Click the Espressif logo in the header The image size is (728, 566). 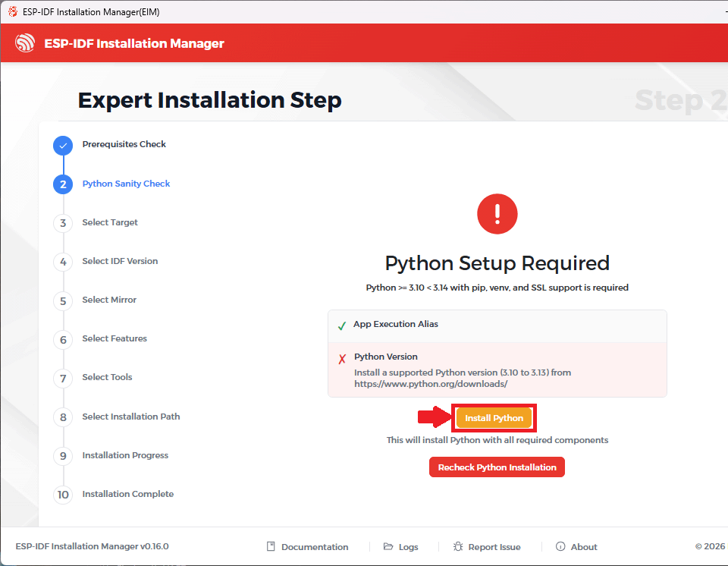pyautogui.click(x=24, y=43)
